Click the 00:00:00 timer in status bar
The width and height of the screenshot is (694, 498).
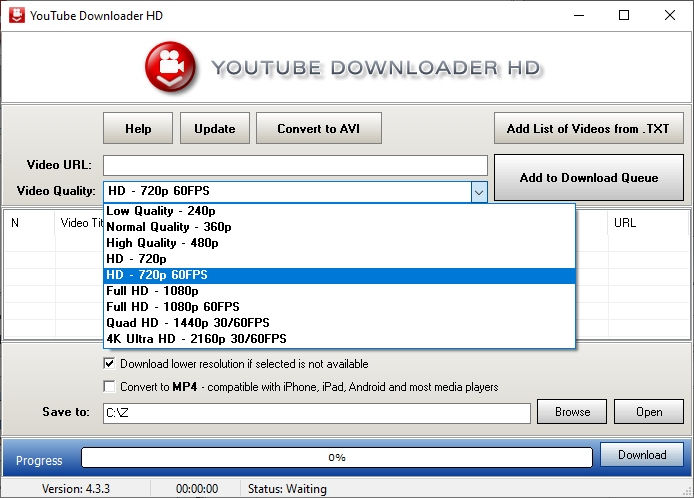(197, 489)
